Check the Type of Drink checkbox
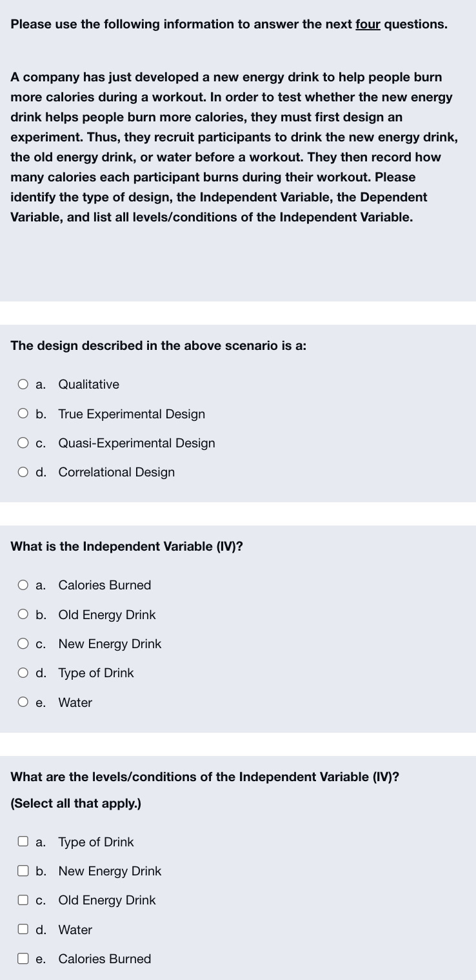Image resolution: width=476 pixels, height=980 pixels. click(x=23, y=842)
